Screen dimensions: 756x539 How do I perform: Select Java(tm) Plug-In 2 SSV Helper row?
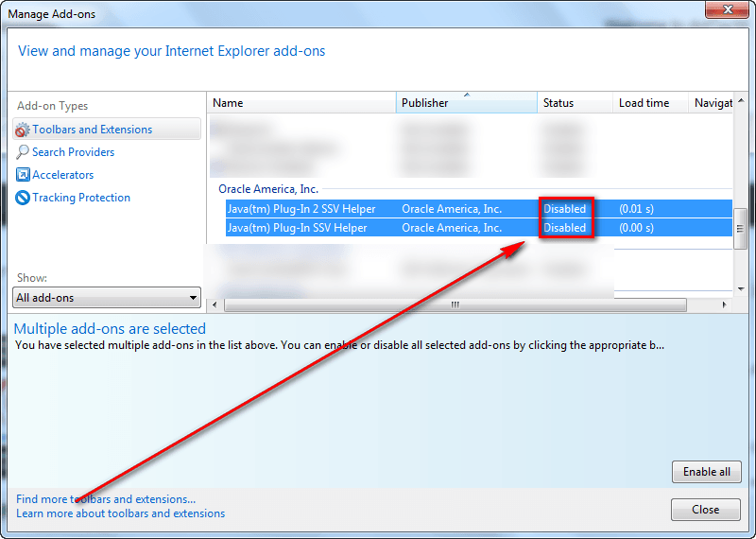tap(301, 209)
